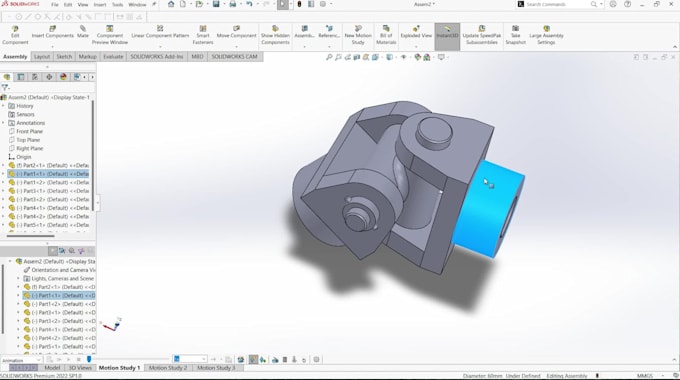
Task: Select Part4<1> in upper feature tree
Action: point(49,208)
